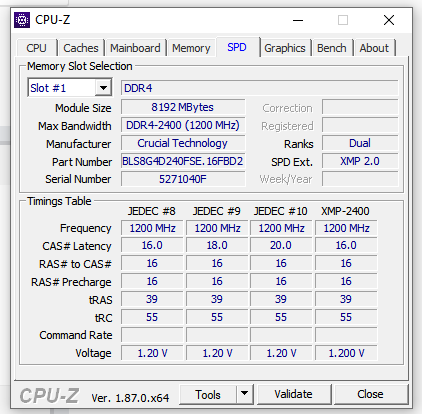Expand the Slot #1 dropdown arrow
This screenshot has width=422, height=414.
(103, 88)
